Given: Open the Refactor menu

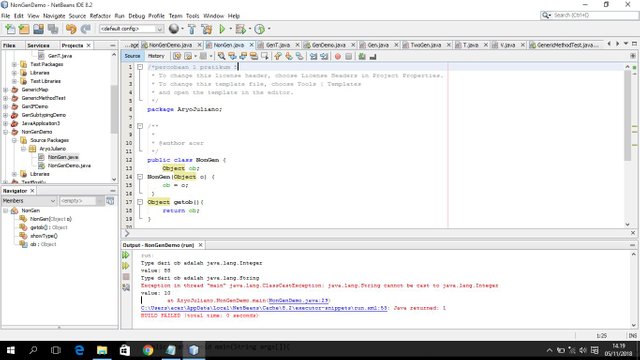Looking at the screenshot, I should (x=100, y=16).
